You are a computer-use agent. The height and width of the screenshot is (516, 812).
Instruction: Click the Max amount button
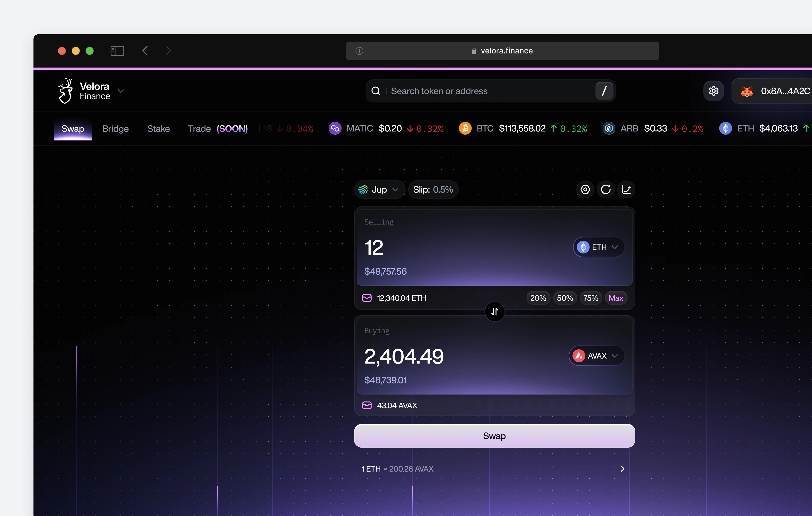tap(616, 298)
